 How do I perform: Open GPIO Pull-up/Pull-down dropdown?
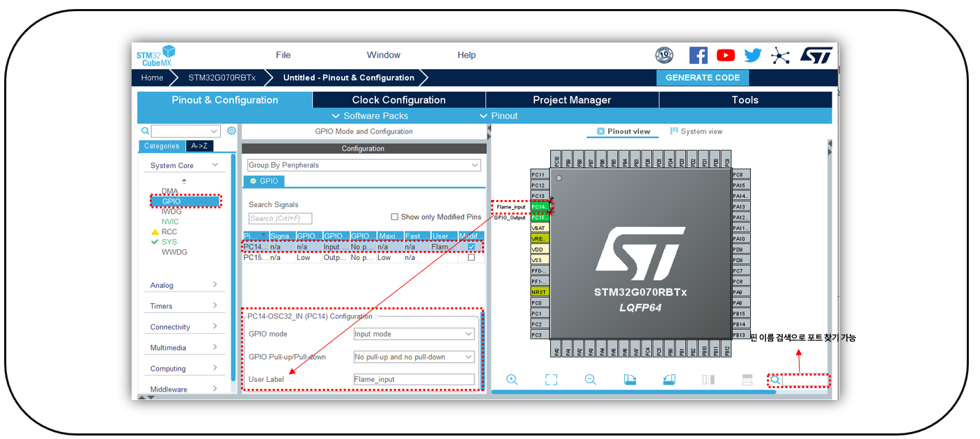[x=414, y=357]
